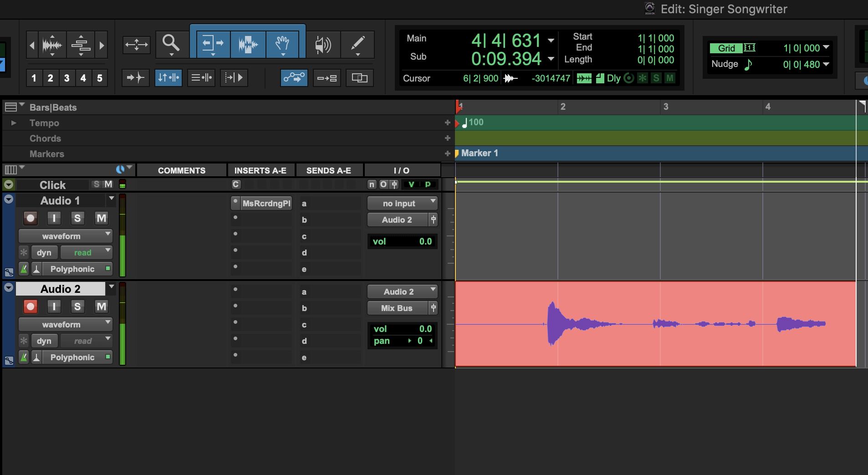The height and width of the screenshot is (475, 868).
Task: Click the audio waveform zoom button
Action: coord(52,45)
